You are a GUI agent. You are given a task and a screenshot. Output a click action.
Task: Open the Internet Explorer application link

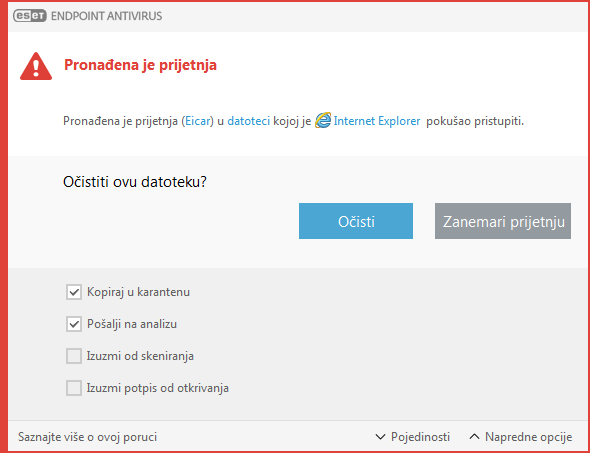(377, 122)
